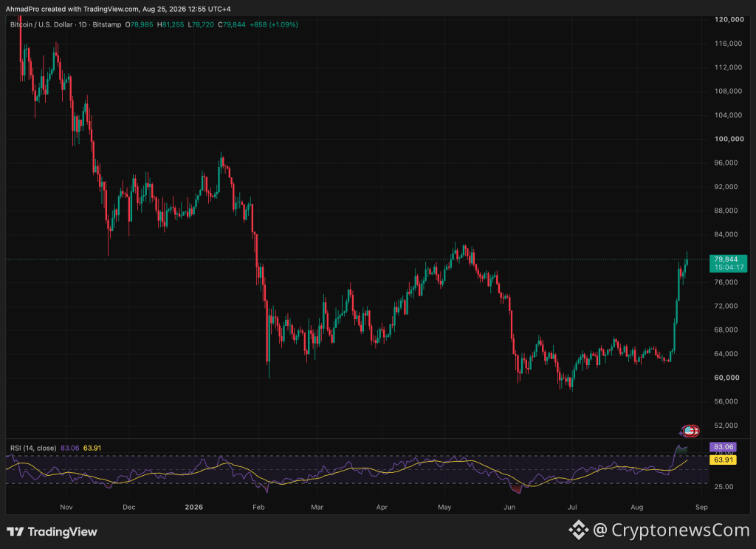Click the 120,000 price scale label

(x=729, y=19)
